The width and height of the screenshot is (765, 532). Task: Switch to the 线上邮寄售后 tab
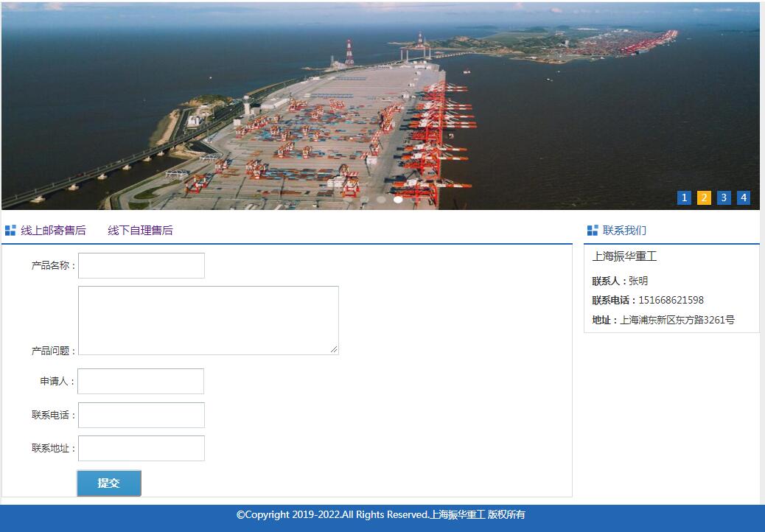[x=53, y=230]
